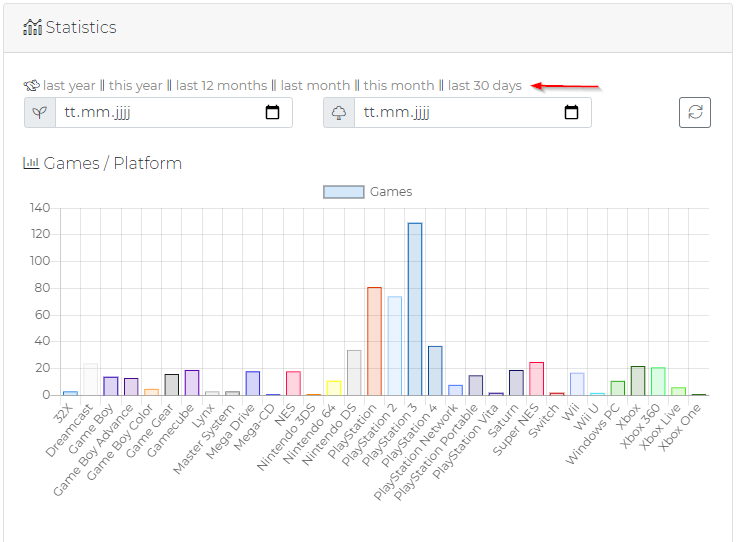Click the Master System axis label
The image size is (737, 542).
pyautogui.click(x=204, y=439)
